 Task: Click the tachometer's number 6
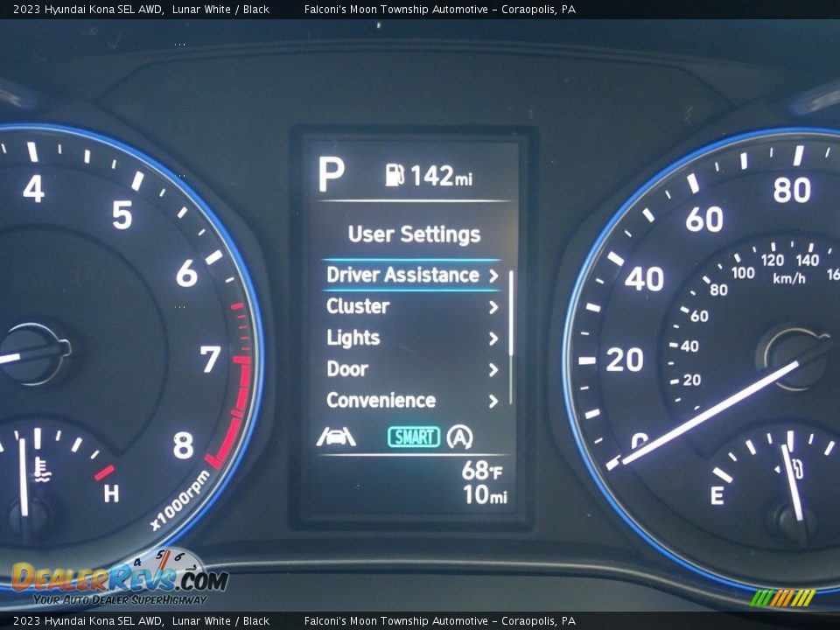click(186, 273)
